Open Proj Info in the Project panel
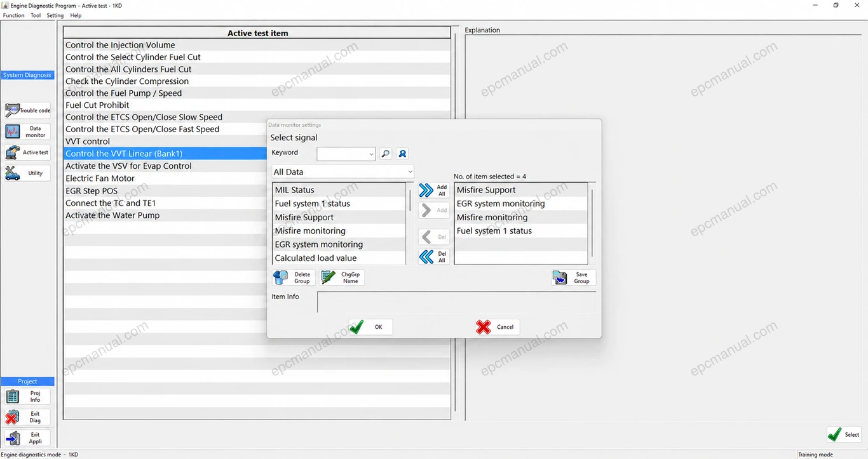868x459 pixels. [x=28, y=396]
